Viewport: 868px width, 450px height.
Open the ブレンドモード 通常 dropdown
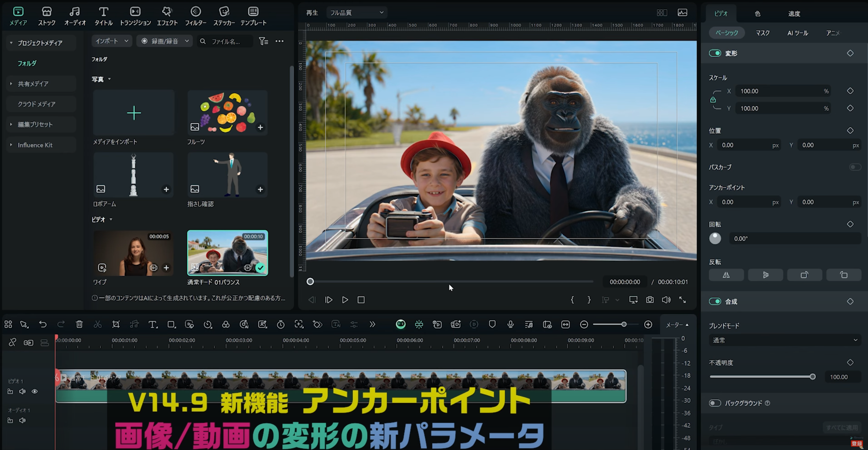coord(785,340)
